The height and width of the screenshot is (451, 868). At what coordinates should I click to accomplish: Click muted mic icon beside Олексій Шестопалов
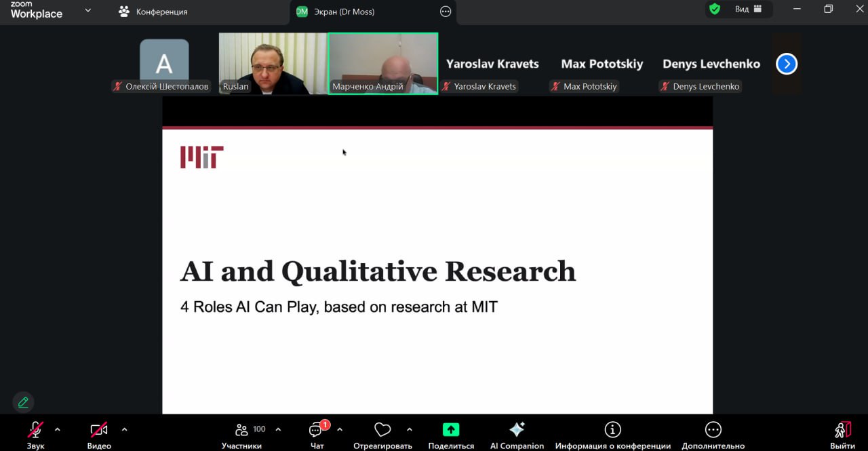(118, 86)
